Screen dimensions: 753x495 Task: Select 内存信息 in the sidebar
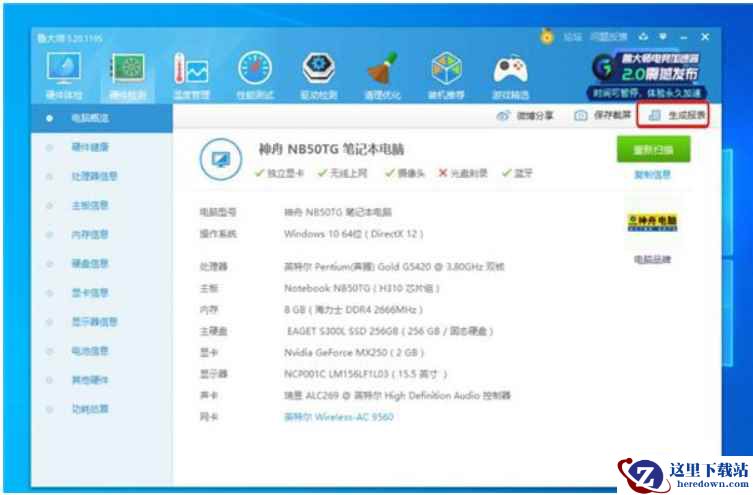tap(90, 235)
